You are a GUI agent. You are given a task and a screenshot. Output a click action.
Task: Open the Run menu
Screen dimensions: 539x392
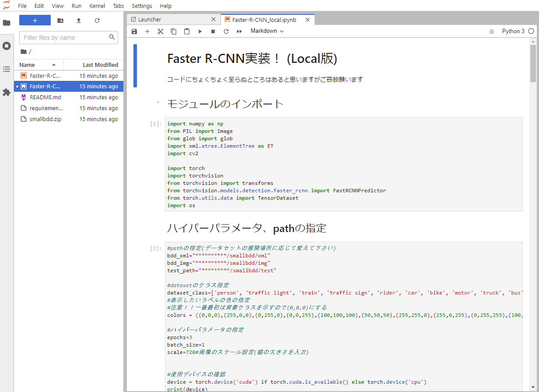pos(76,6)
